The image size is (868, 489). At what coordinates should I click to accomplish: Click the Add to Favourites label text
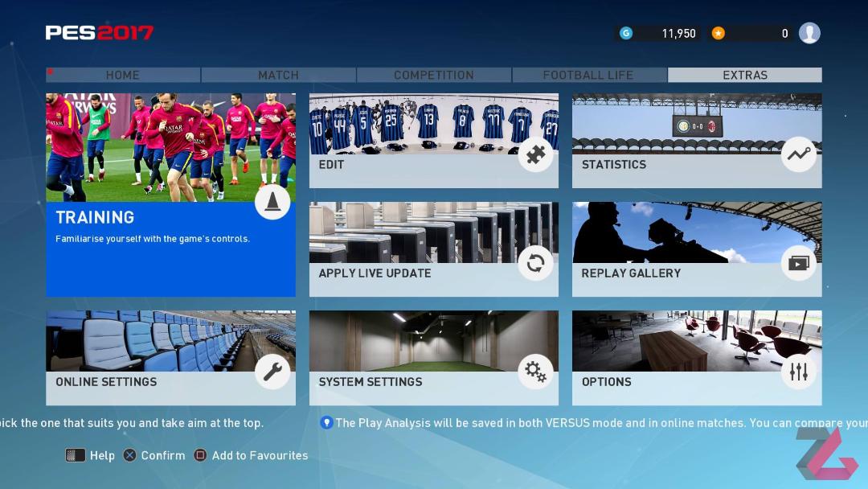260,455
